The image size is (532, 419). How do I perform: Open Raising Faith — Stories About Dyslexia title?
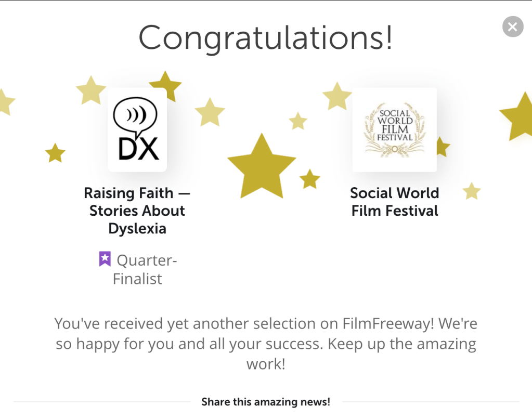pyautogui.click(x=137, y=211)
